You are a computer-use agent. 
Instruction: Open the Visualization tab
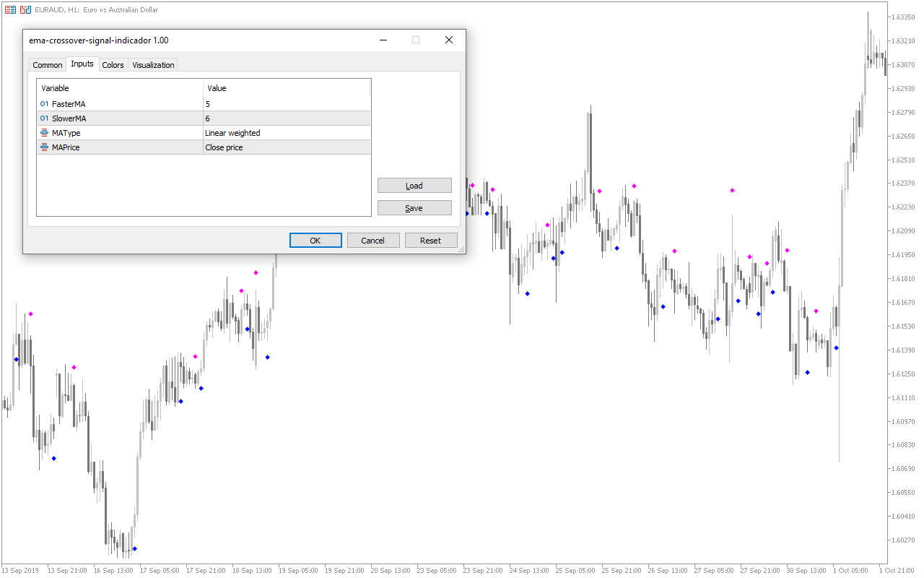(153, 65)
